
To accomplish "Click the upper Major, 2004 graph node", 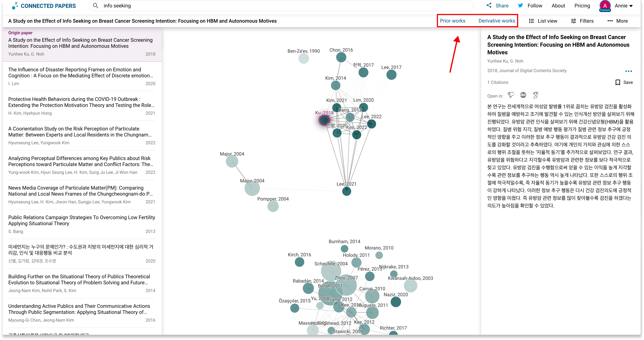I will [232, 161].
